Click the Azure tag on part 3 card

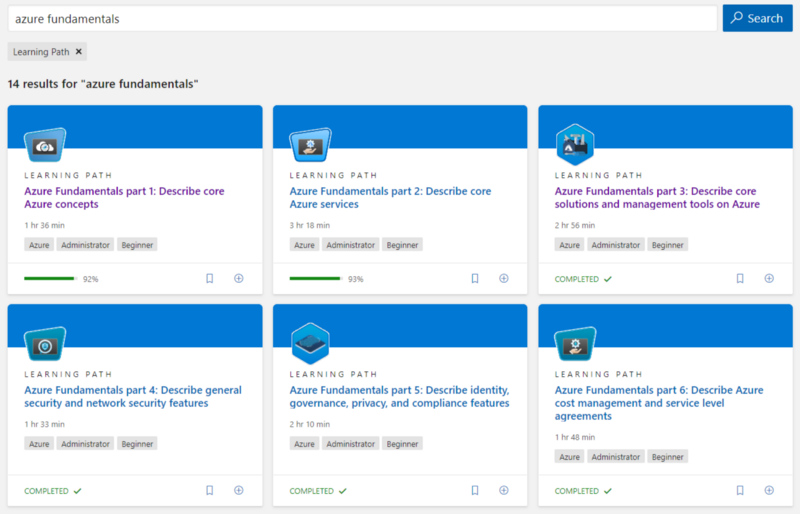569,245
